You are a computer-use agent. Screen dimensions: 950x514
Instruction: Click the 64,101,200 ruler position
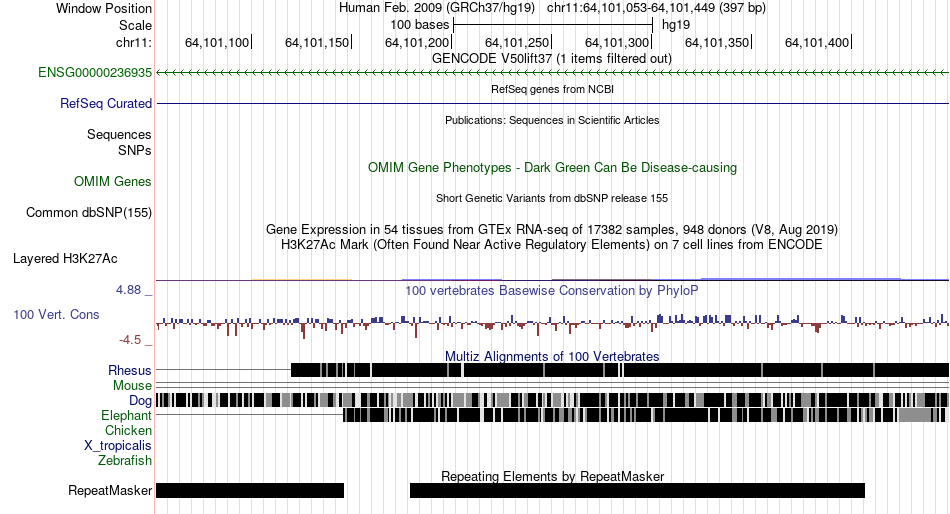(417, 42)
